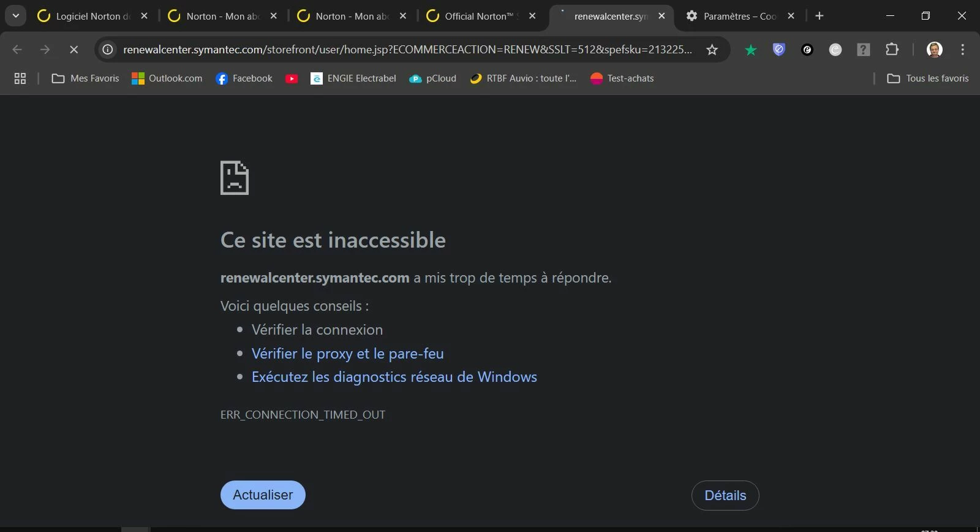Open the Test-achats bookmark
Viewport: 980px width, 532px height.
622,78
